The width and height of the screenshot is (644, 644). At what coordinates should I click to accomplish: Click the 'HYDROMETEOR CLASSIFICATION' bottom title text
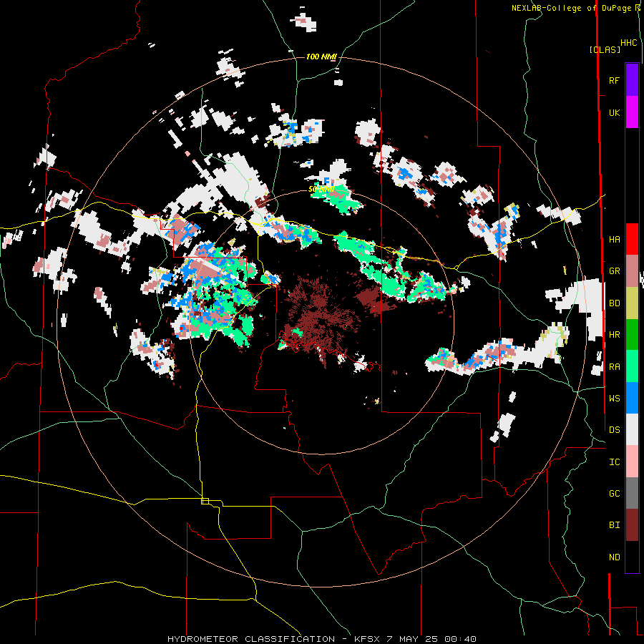[251, 639]
